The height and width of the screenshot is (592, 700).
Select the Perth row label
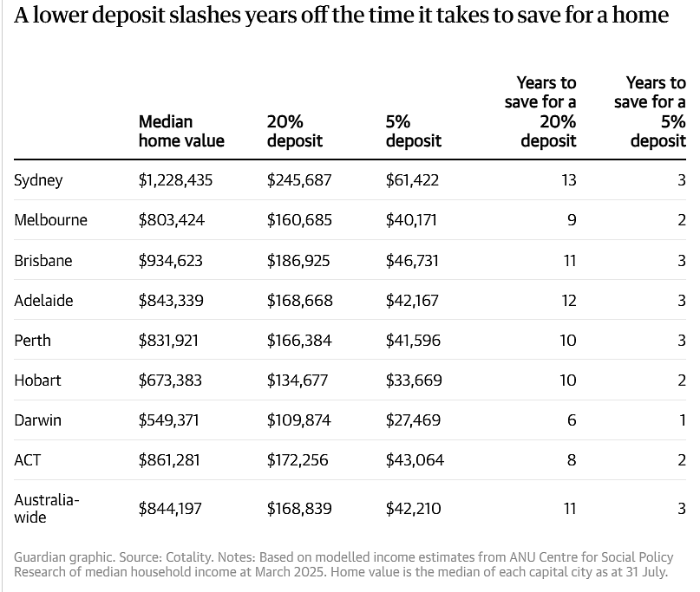[32, 341]
